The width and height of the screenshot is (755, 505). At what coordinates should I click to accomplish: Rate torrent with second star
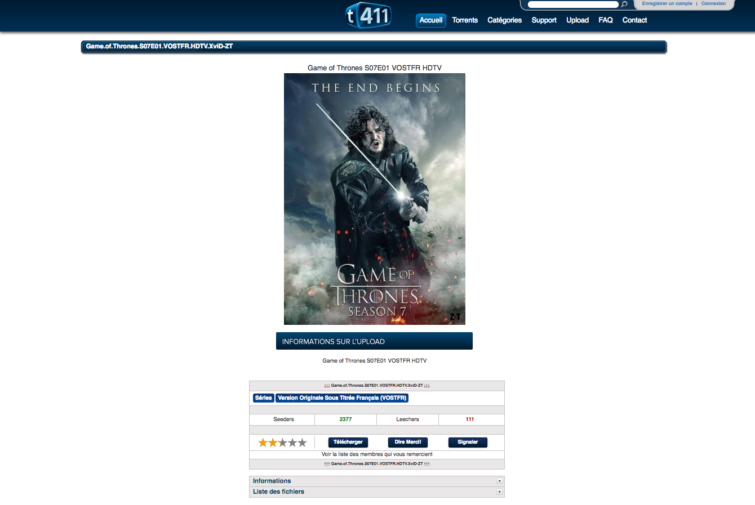273,442
